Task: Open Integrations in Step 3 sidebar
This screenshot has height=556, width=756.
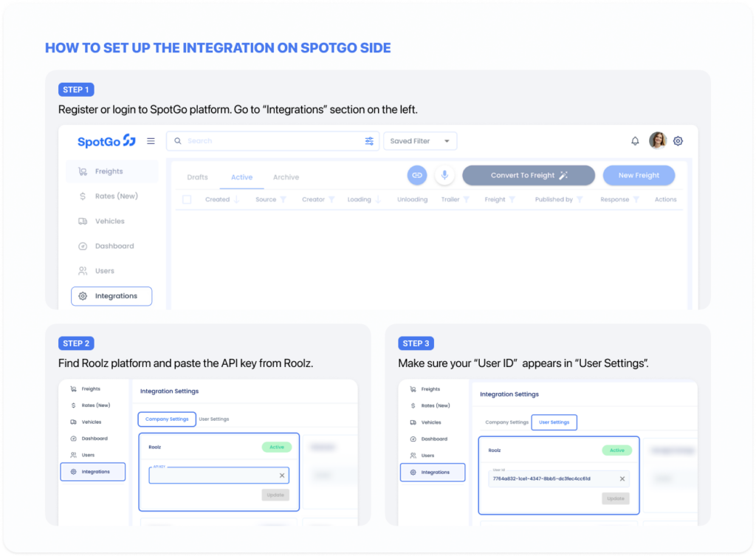Action: click(433, 472)
